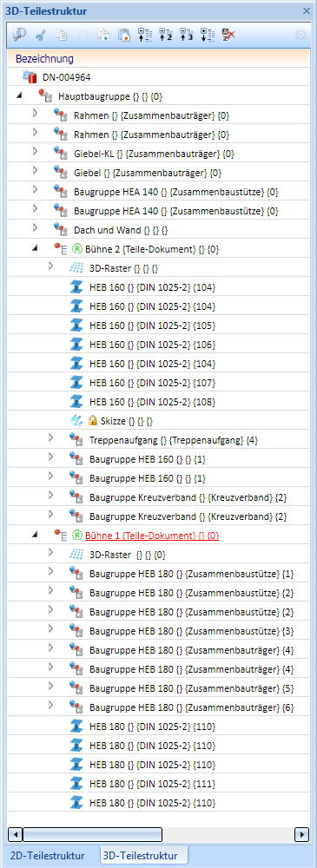This screenshot has height=868, width=317.
Task: Click the Giebel-KL assembly icon
Action: tap(61, 154)
